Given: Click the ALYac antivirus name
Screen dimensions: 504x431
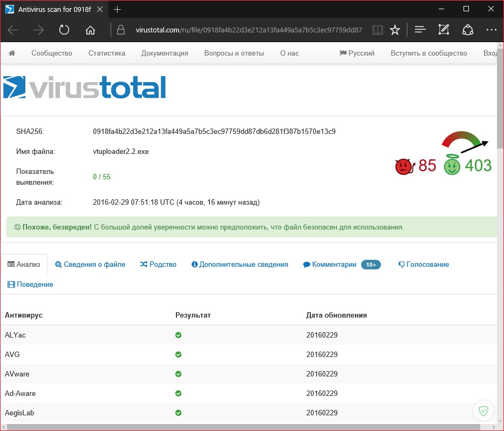Looking at the screenshot, I should [x=15, y=335].
